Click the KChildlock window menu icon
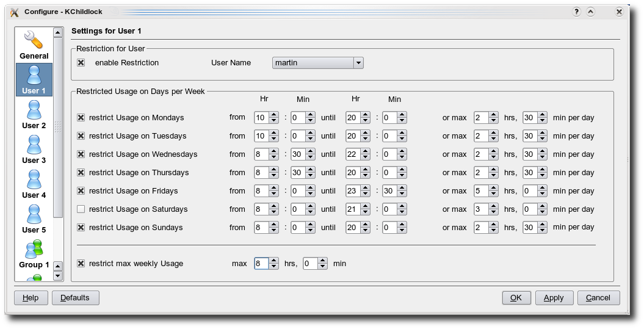Screen dimensions: 644x329 (x=15, y=12)
